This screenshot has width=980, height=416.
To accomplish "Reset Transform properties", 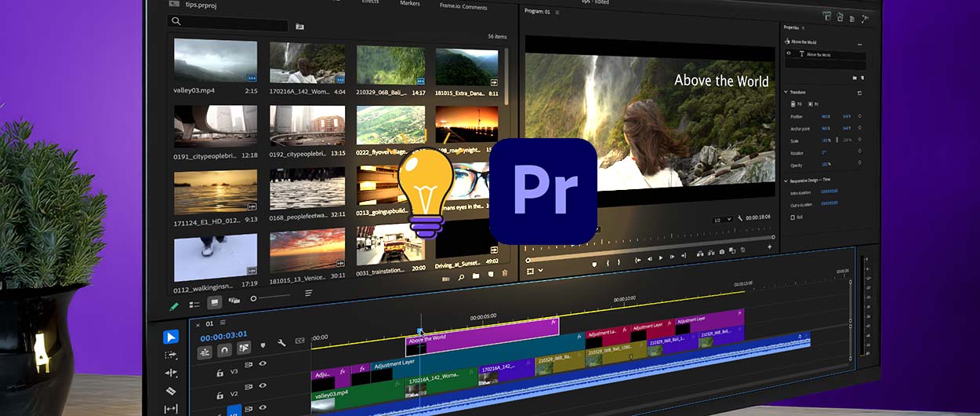I will click(x=859, y=93).
